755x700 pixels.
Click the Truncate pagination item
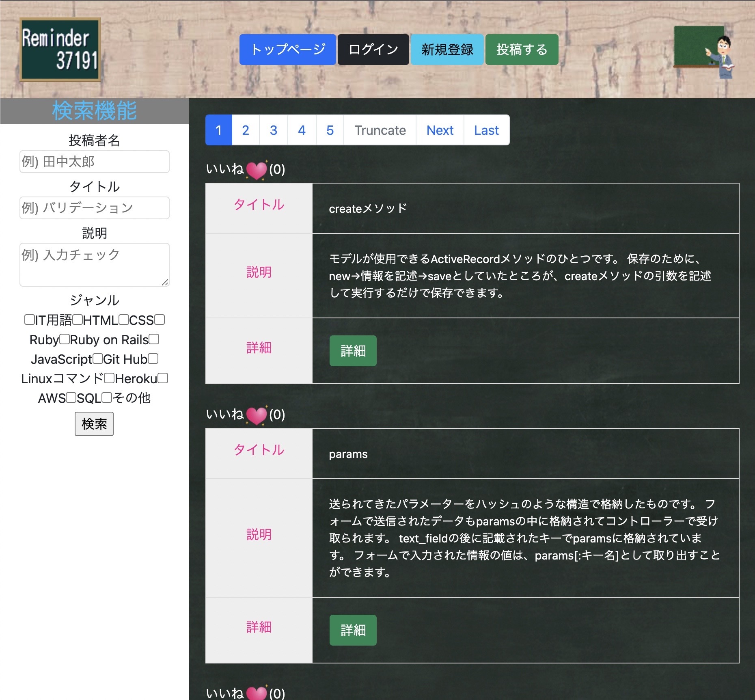click(x=380, y=130)
